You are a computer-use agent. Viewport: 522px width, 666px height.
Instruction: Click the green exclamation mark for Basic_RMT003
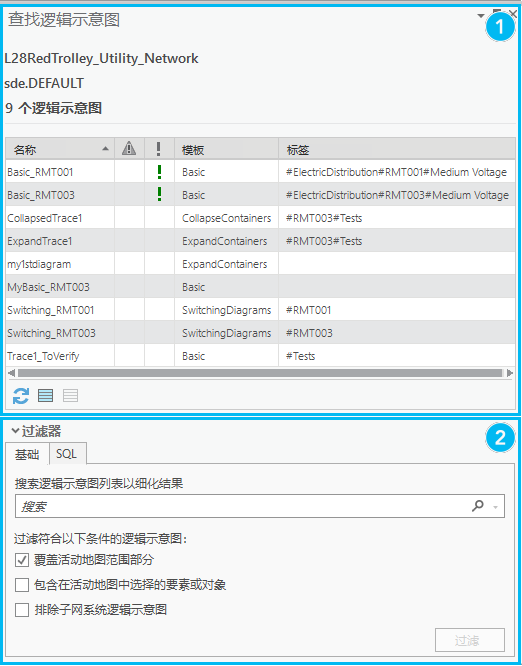pyautogui.click(x=159, y=195)
